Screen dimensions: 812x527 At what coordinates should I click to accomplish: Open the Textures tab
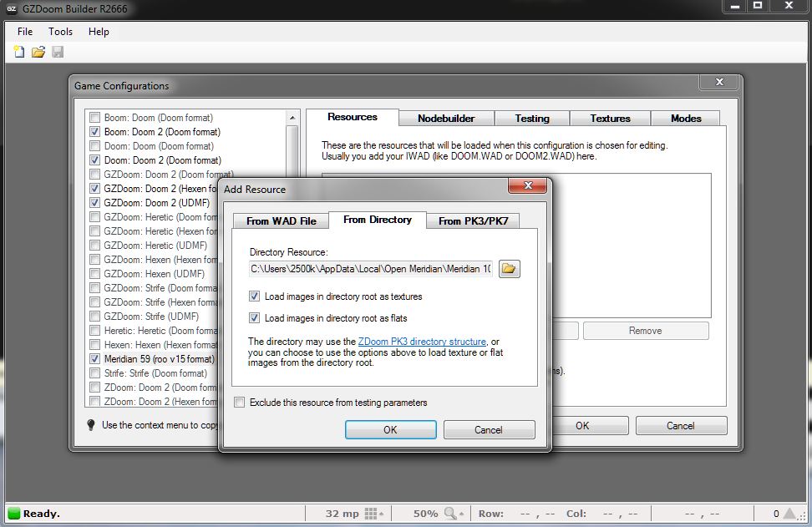point(610,119)
